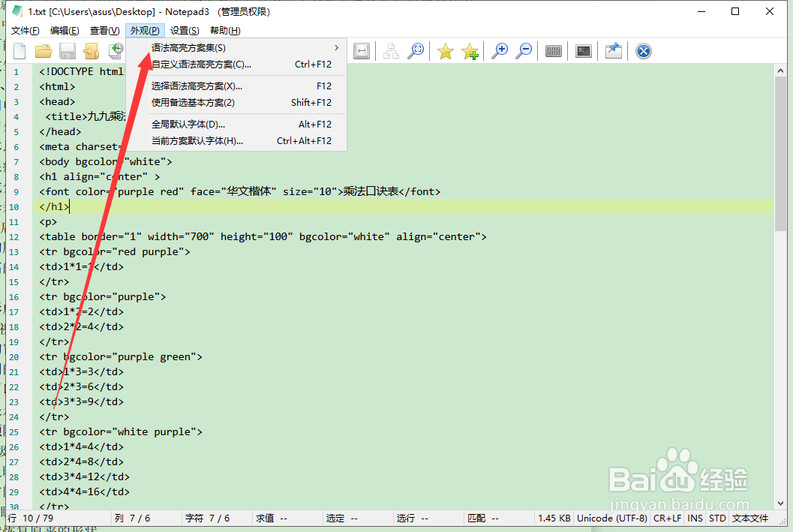
Task: Click the <td>3*3=9</td> code line
Action: (x=82, y=401)
